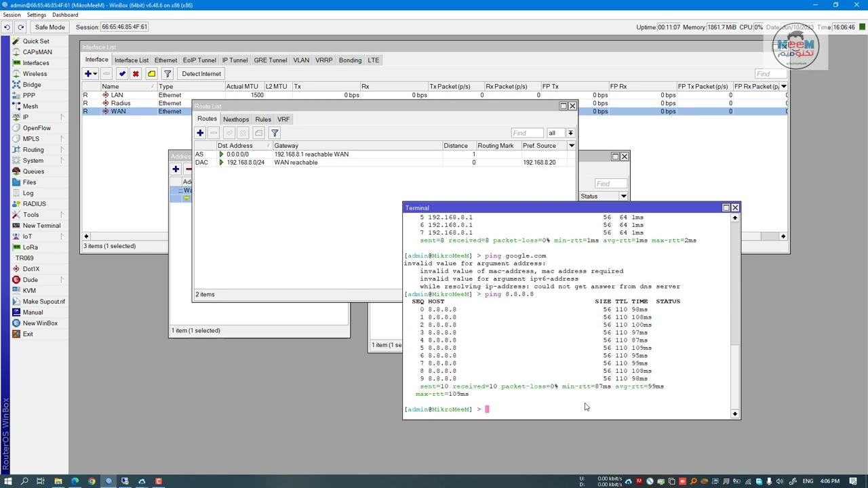Open the Dashboard menu
868x488 pixels.
tap(65, 15)
